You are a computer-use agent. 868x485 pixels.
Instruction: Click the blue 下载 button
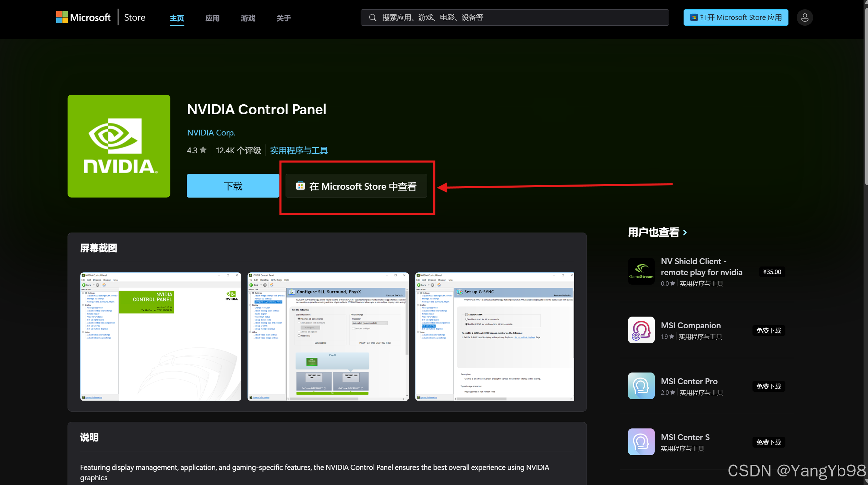tap(233, 186)
